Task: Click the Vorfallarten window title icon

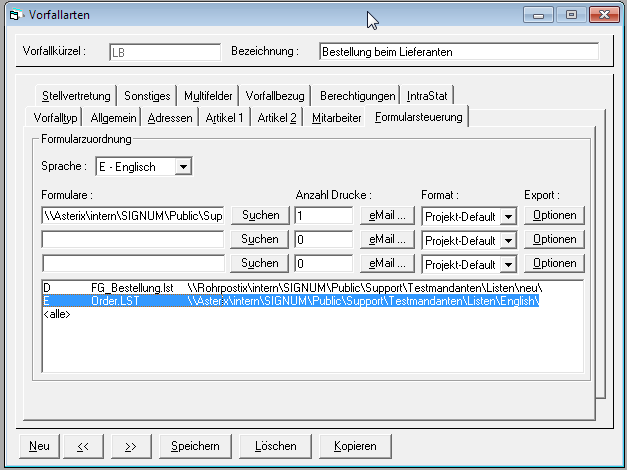Action: pyautogui.click(x=14, y=16)
